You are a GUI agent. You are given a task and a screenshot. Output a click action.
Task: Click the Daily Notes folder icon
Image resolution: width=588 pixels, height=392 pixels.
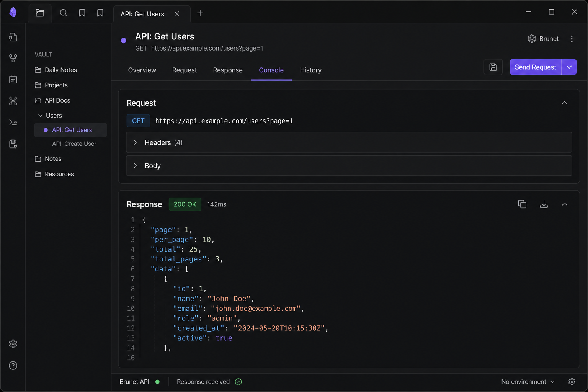[38, 70]
